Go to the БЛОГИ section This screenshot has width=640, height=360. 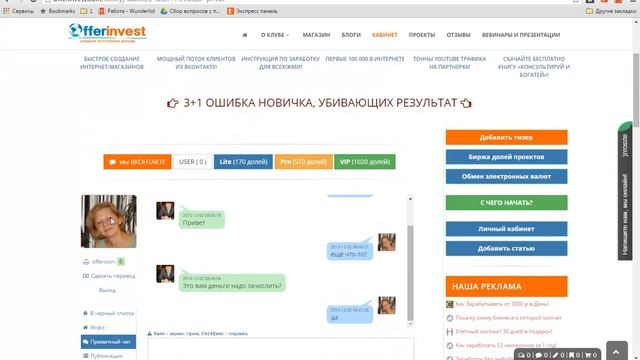tap(351, 35)
